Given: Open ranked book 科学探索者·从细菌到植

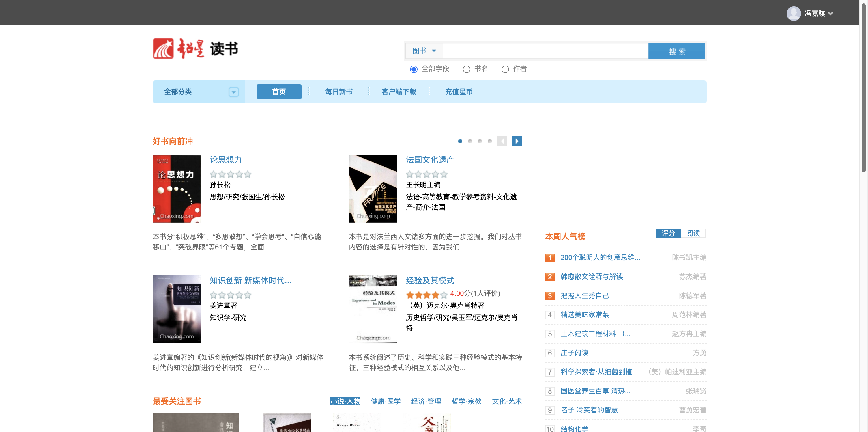Looking at the screenshot, I should (x=596, y=372).
